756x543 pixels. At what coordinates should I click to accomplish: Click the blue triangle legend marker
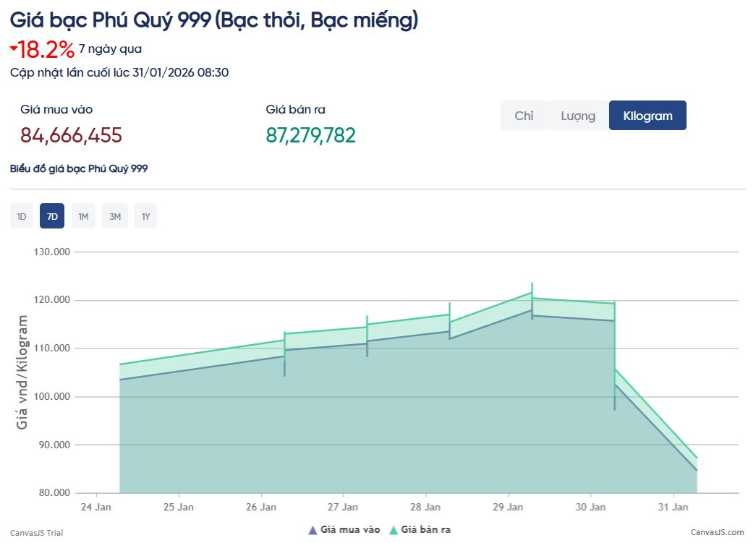313,530
